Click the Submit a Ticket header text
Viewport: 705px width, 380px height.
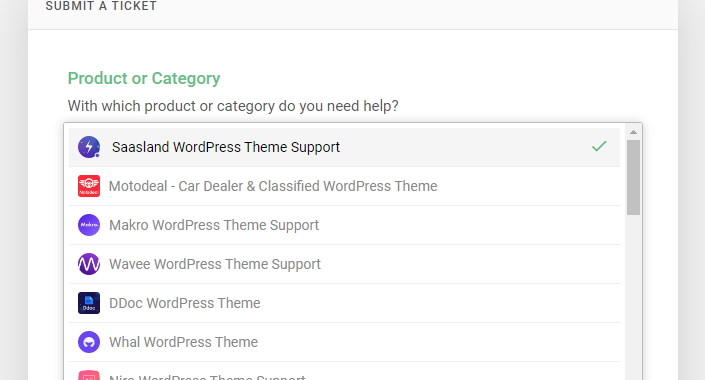pyautogui.click(x=101, y=6)
